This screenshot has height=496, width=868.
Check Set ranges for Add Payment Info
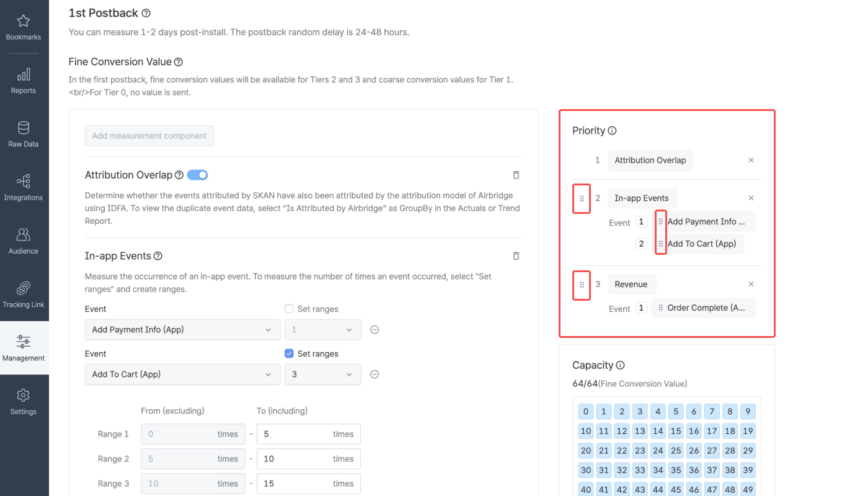pyautogui.click(x=289, y=309)
